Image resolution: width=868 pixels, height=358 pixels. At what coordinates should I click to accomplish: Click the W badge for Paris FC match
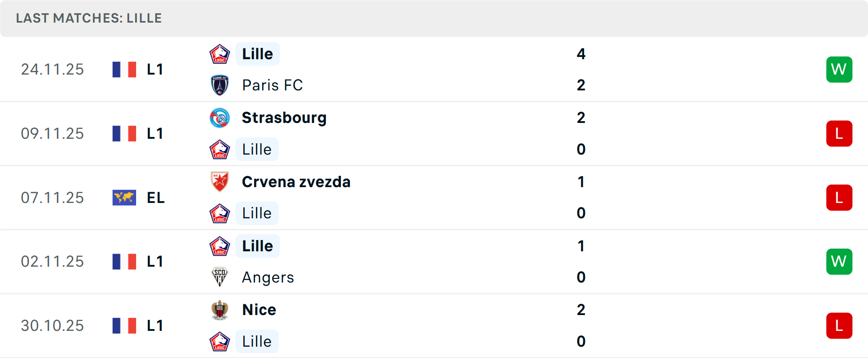[839, 70]
